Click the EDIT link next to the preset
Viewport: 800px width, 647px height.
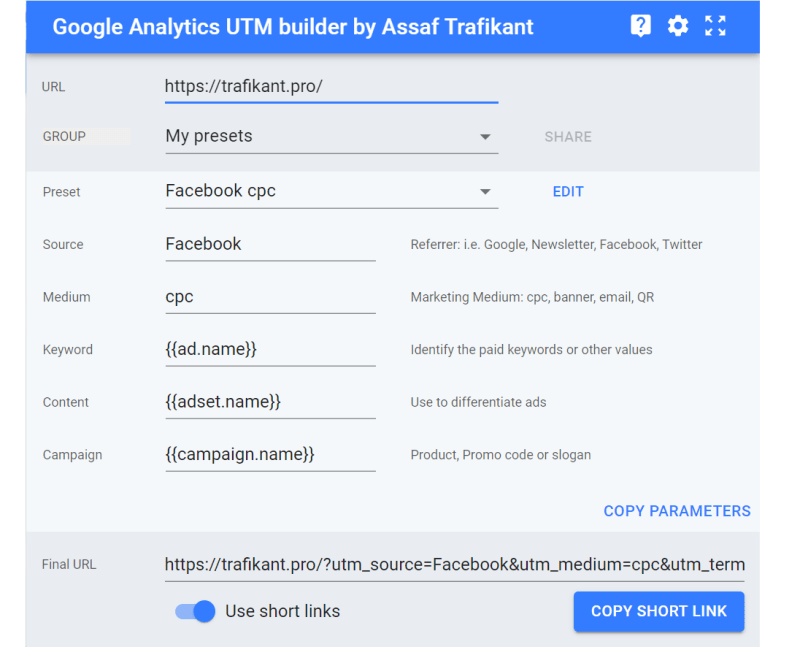(568, 191)
